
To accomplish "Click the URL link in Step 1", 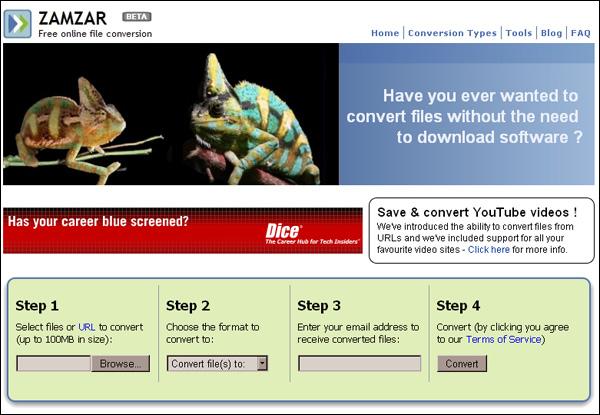I will pos(86,327).
